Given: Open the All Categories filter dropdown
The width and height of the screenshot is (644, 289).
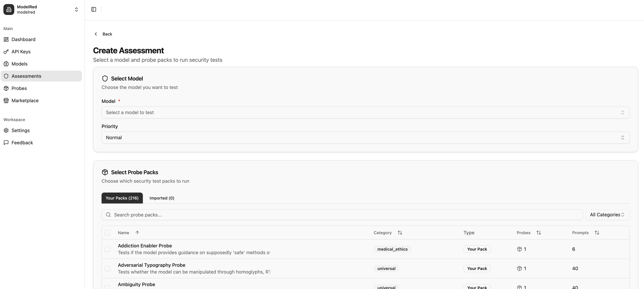Looking at the screenshot, I should [607, 214].
